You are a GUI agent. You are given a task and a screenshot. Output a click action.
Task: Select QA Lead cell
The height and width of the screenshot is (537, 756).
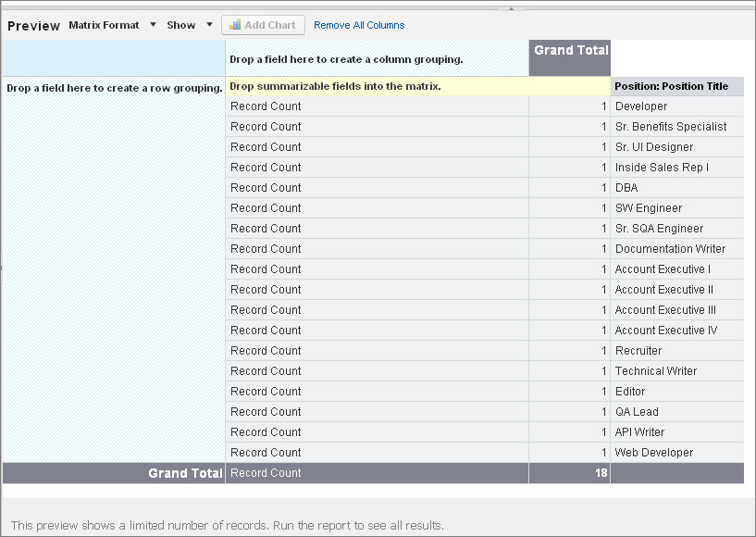(677, 412)
